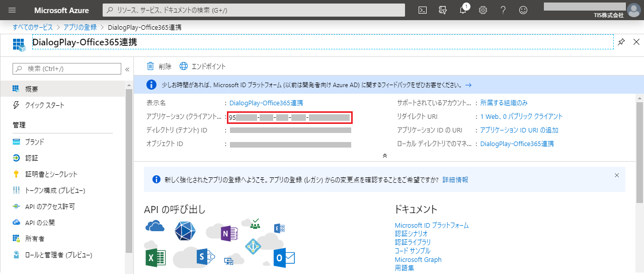This screenshot has width=644, height=275.
Task: Open the Microsoft Graph document link
Action: 418,259
